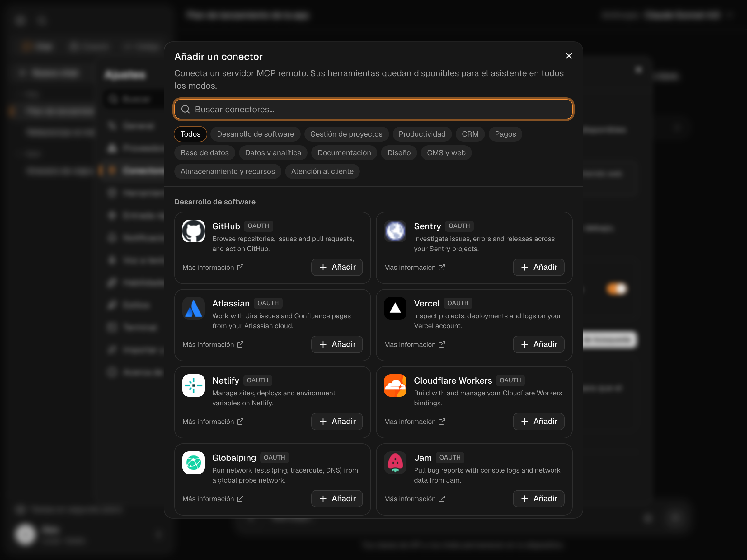Image resolution: width=747 pixels, height=560 pixels.
Task: Click the Globalping logo icon
Action: point(194,463)
